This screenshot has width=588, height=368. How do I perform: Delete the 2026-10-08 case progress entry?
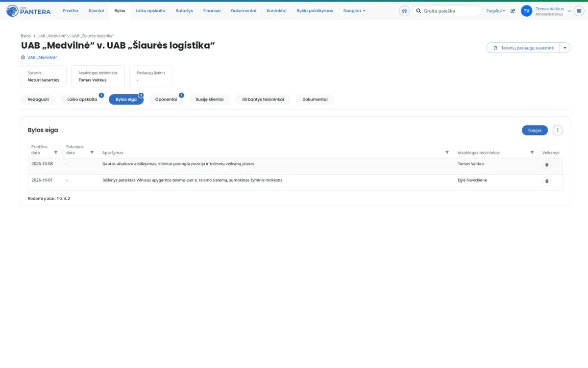(x=547, y=165)
